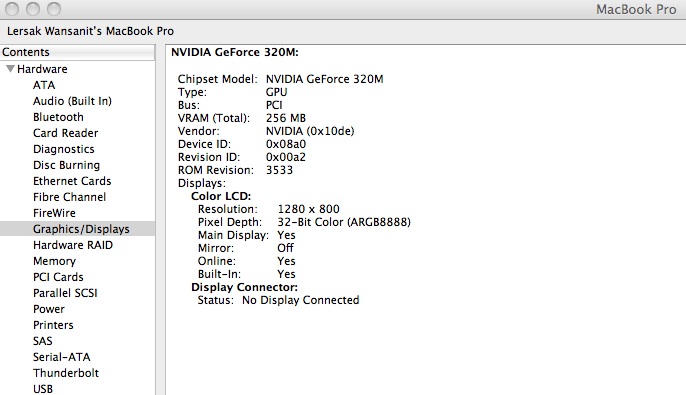Click the resolution value 1280 x 800

click(x=308, y=209)
